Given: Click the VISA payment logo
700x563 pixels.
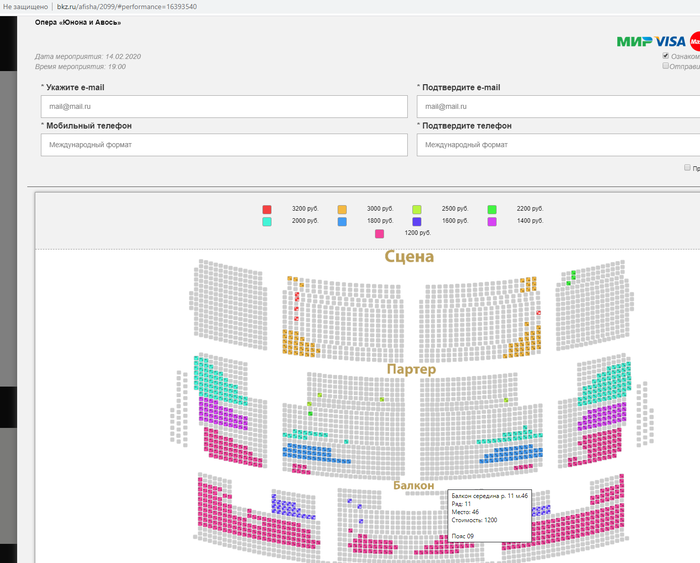Looking at the screenshot, I should click(x=670, y=41).
